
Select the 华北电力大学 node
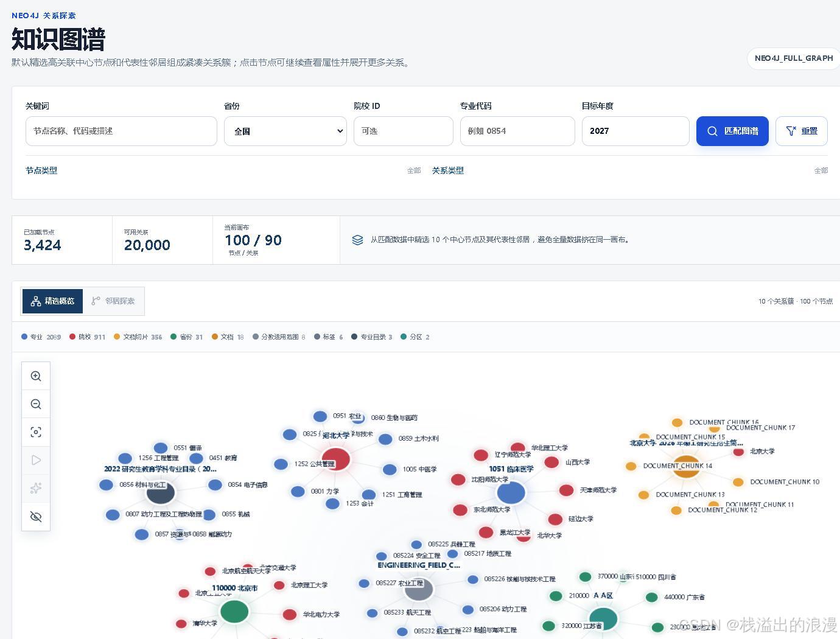(290, 615)
